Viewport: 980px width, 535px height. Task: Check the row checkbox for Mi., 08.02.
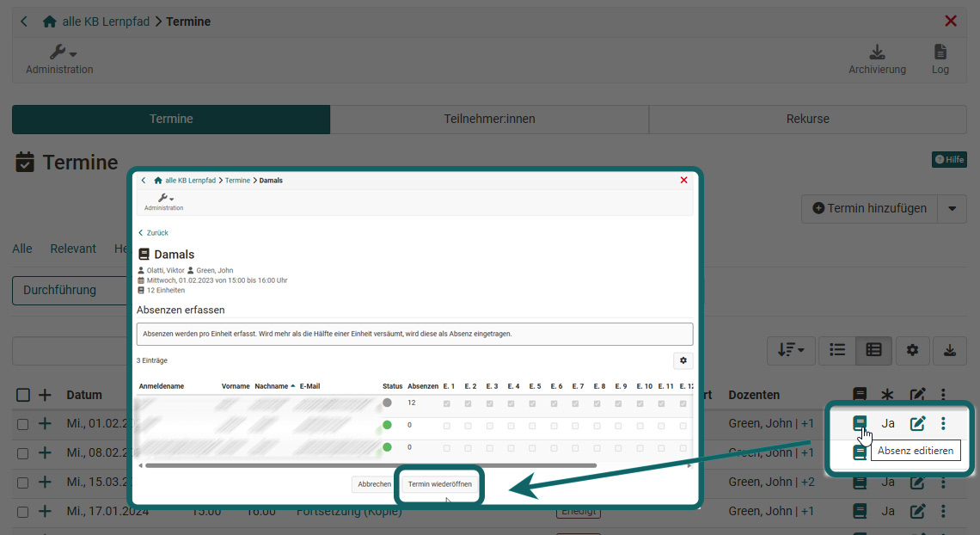[x=23, y=453]
